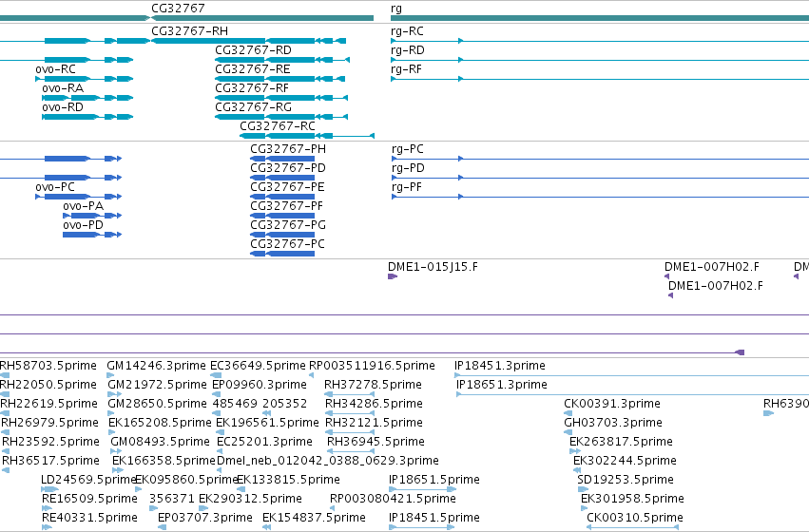Image resolution: width=809 pixels, height=532 pixels.
Task: Click the RE40331.5prime EST label
Action: pos(89,518)
